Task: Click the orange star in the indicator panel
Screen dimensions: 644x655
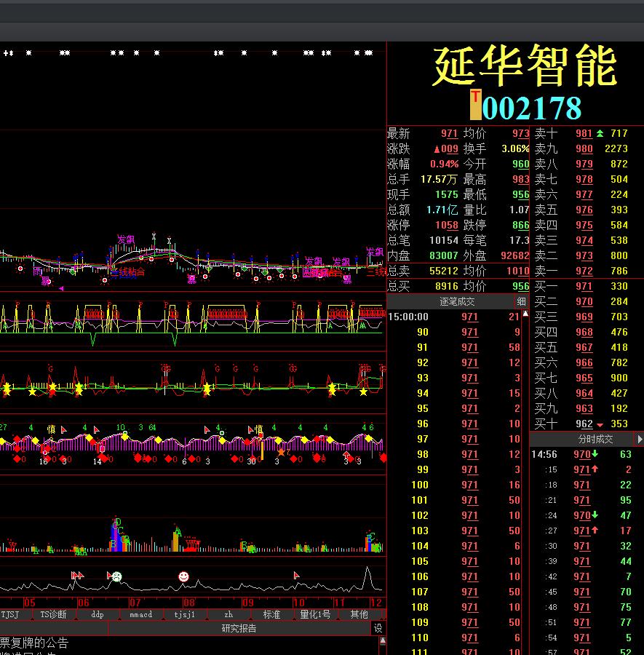Action: click(281, 452)
